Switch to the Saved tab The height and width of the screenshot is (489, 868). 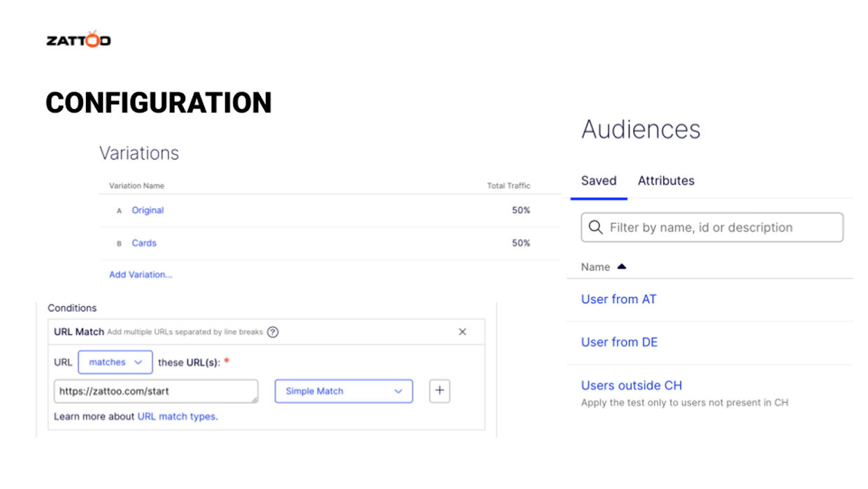coord(599,180)
